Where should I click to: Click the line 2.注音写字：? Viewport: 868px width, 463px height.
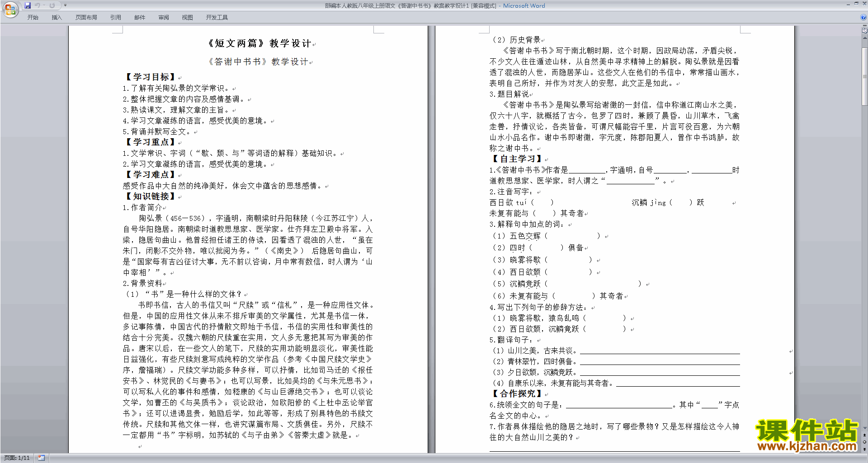(x=511, y=192)
